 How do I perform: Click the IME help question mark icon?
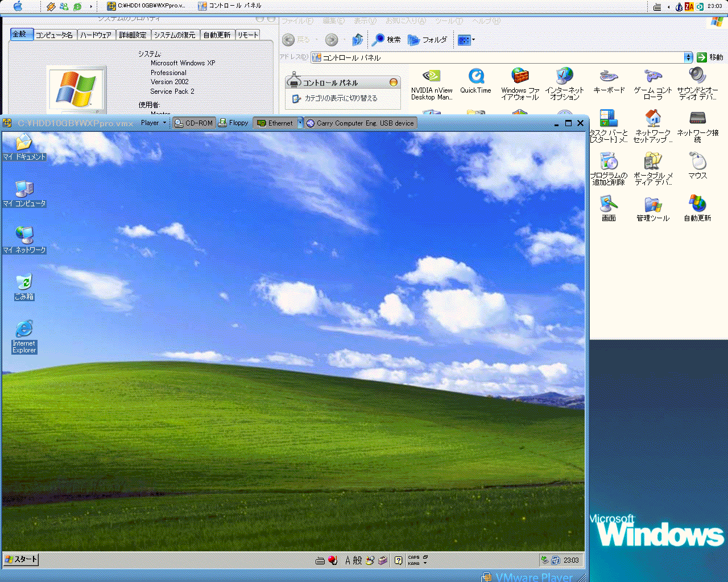[x=398, y=560]
